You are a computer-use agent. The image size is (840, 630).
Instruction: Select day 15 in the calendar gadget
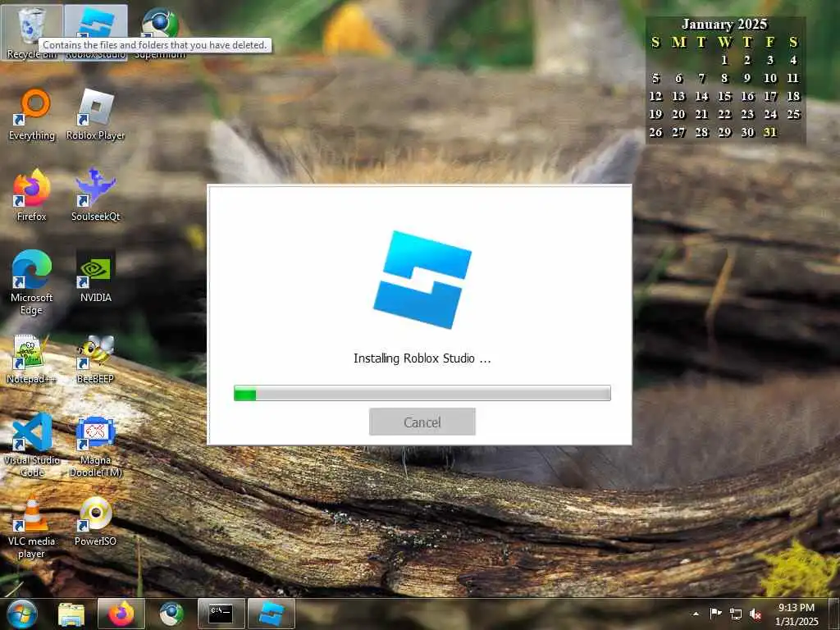(x=725, y=97)
